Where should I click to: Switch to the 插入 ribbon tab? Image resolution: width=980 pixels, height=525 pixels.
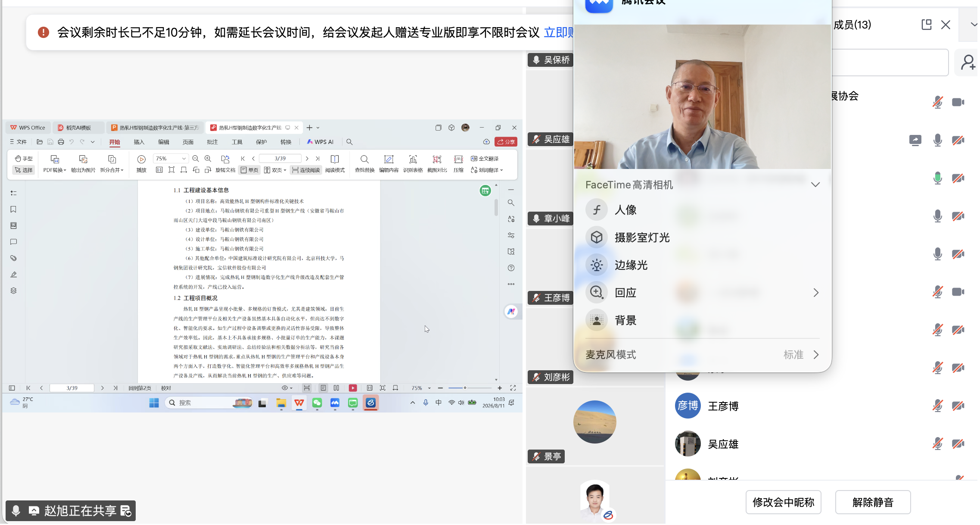139,142
